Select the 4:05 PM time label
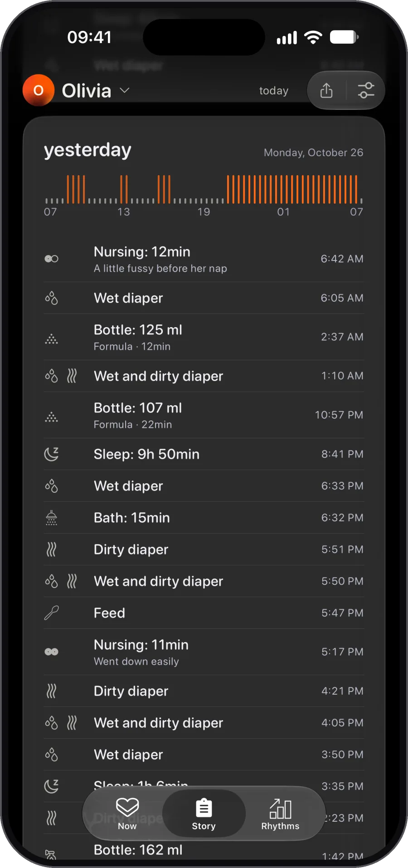Viewport: 408px width, 868px height. (342, 723)
